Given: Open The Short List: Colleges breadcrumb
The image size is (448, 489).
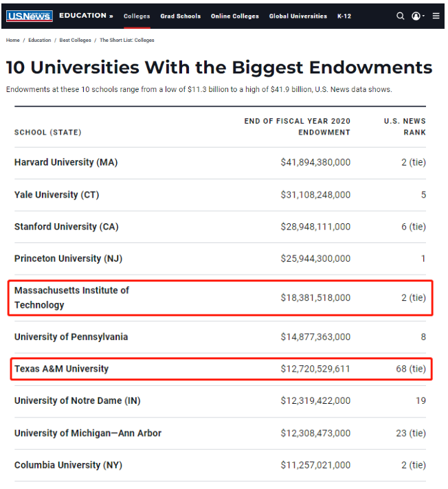Looking at the screenshot, I should [x=126, y=41].
